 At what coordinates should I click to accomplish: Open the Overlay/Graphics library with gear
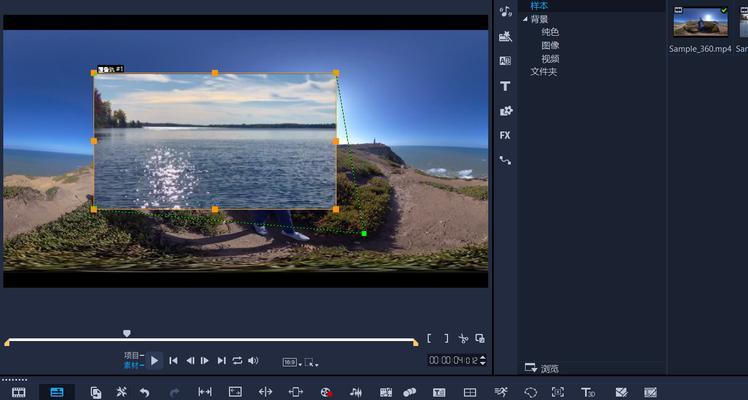coord(505,111)
